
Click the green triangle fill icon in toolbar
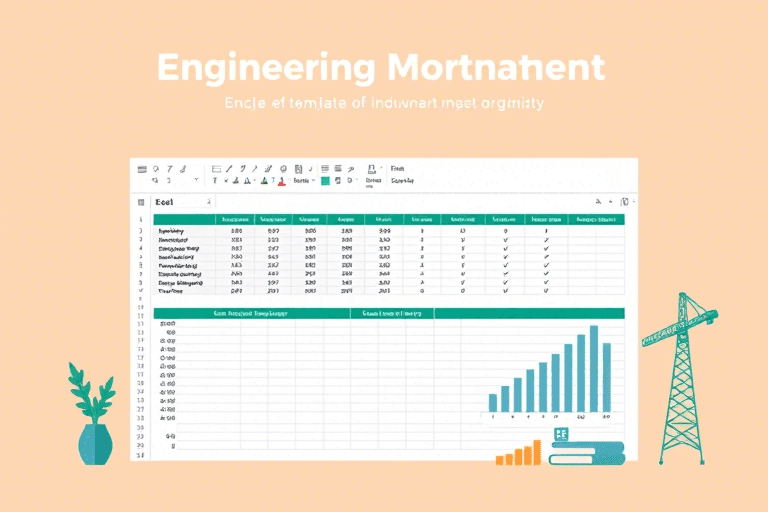tap(265, 181)
